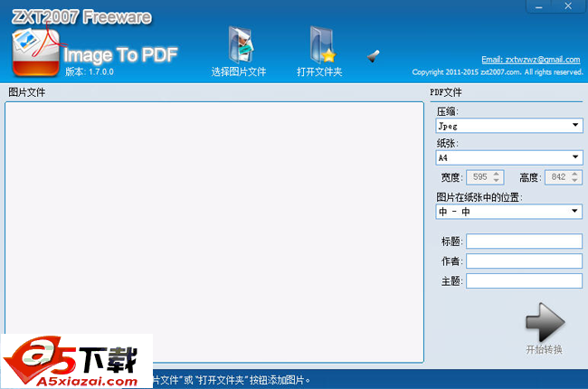The image size is (588, 389).
Task: Click the 选择图片文件 select images icon
Action: click(x=241, y=44)
